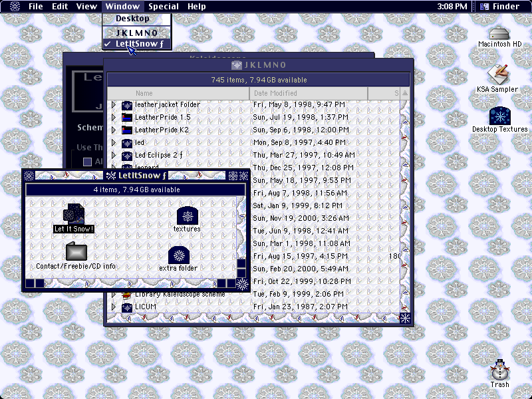Expand the Led Eclipse 2 ƒ disclosure triangle
The height and width of the screenshot is (399, 532).
[114, 156]
